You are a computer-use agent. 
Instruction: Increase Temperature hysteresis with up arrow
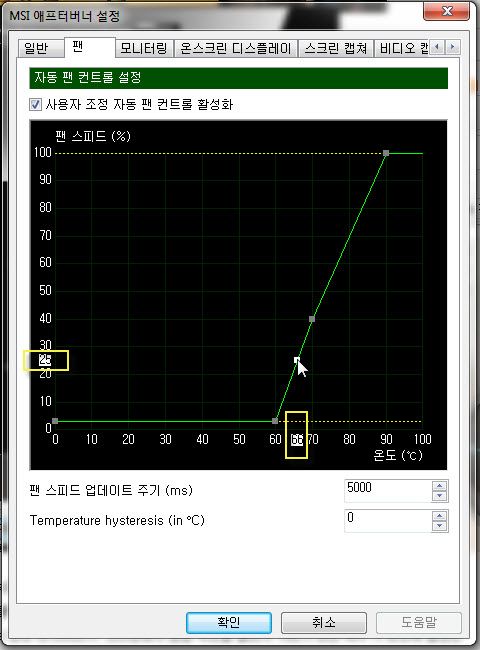[x=439, y=516]
